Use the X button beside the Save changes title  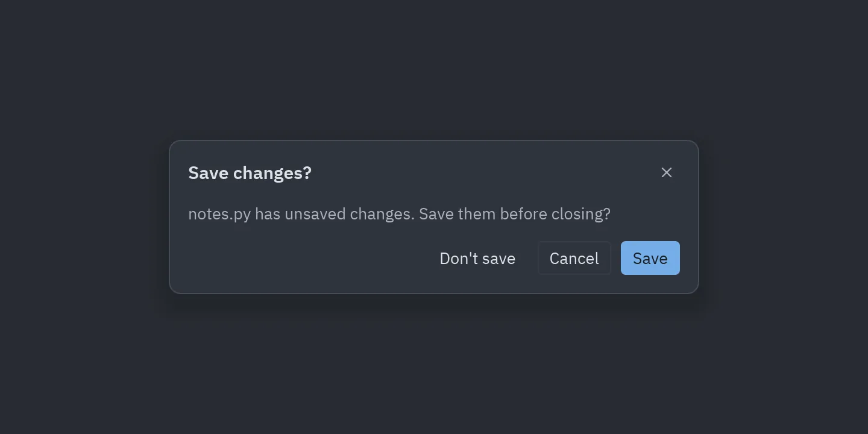[666, 172]
